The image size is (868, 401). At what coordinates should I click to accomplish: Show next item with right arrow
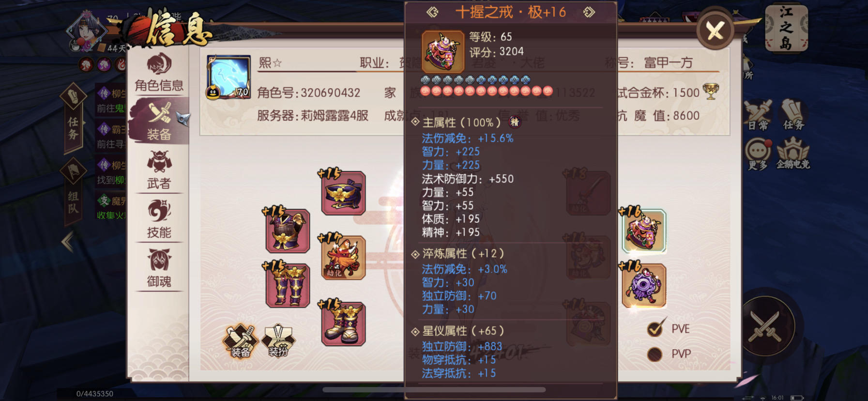click(x=589, y=12)
